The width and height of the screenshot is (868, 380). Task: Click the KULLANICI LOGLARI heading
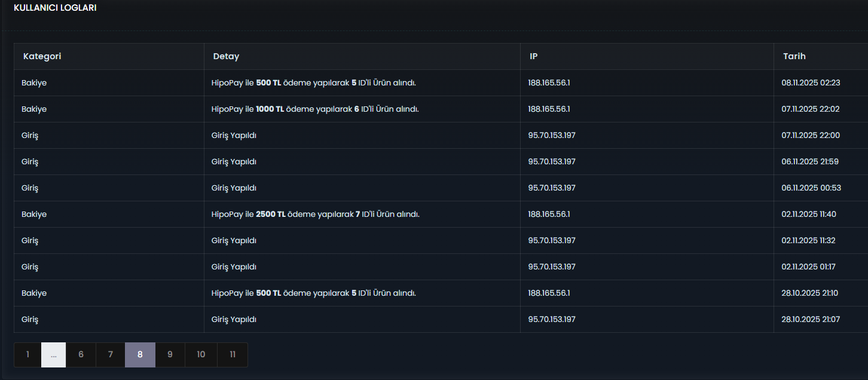click(55, 8)
